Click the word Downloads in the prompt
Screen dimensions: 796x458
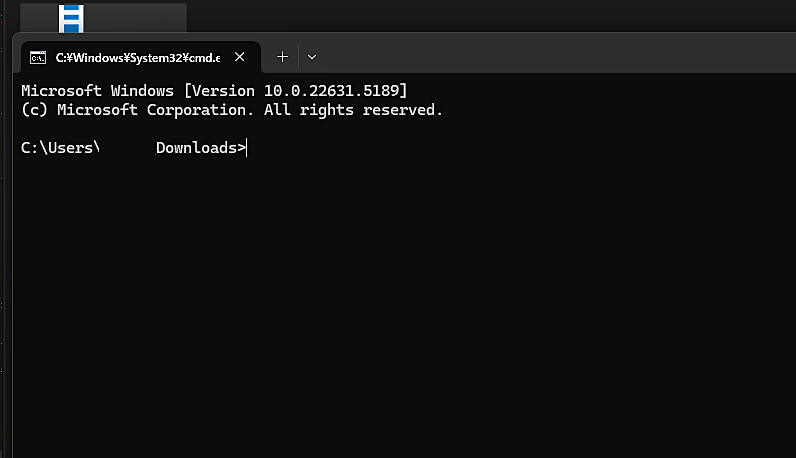[196, 148]
